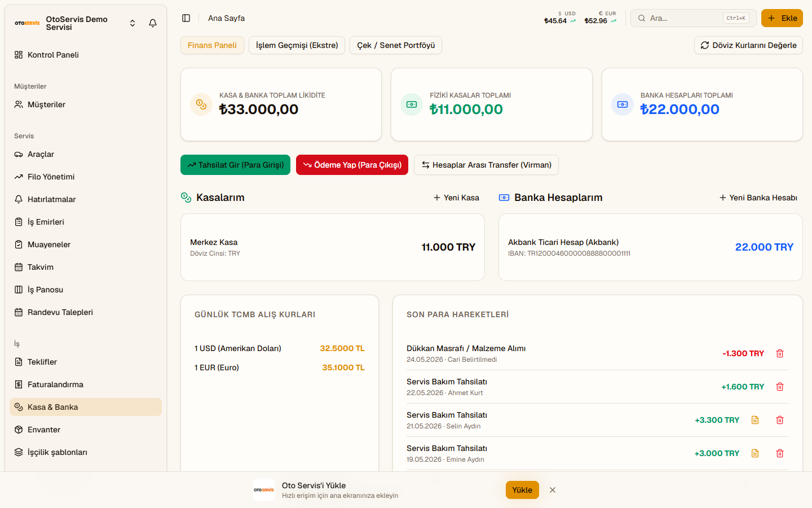Toggle the sidebar panel icon
812x508 pixels.
click(186, 18)
